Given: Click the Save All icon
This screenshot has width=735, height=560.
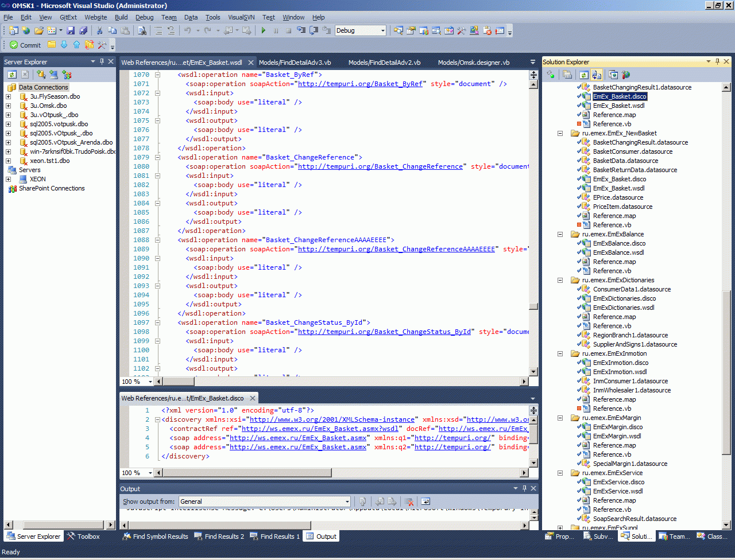Looking at the screenshot, I should 83,30.
